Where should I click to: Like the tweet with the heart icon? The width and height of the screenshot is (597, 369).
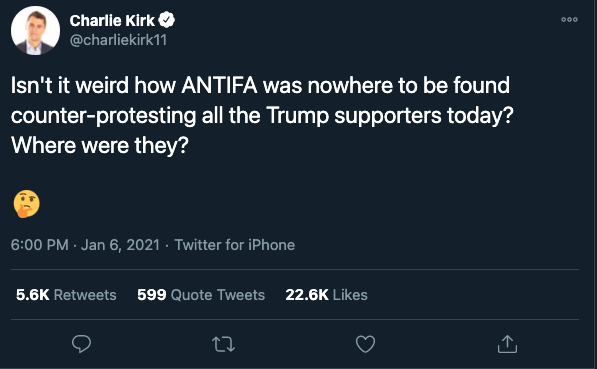click(366, 344)
